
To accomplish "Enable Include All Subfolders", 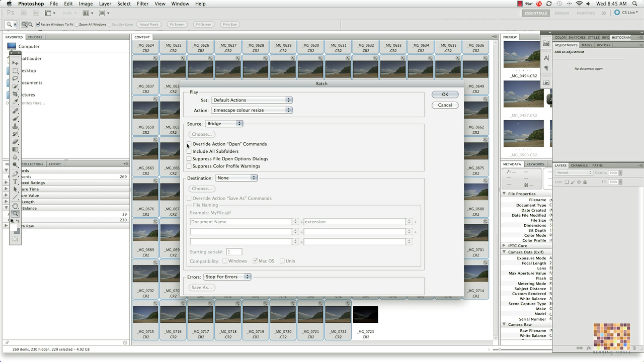I will pyautogui.click(x=189, y=151).
